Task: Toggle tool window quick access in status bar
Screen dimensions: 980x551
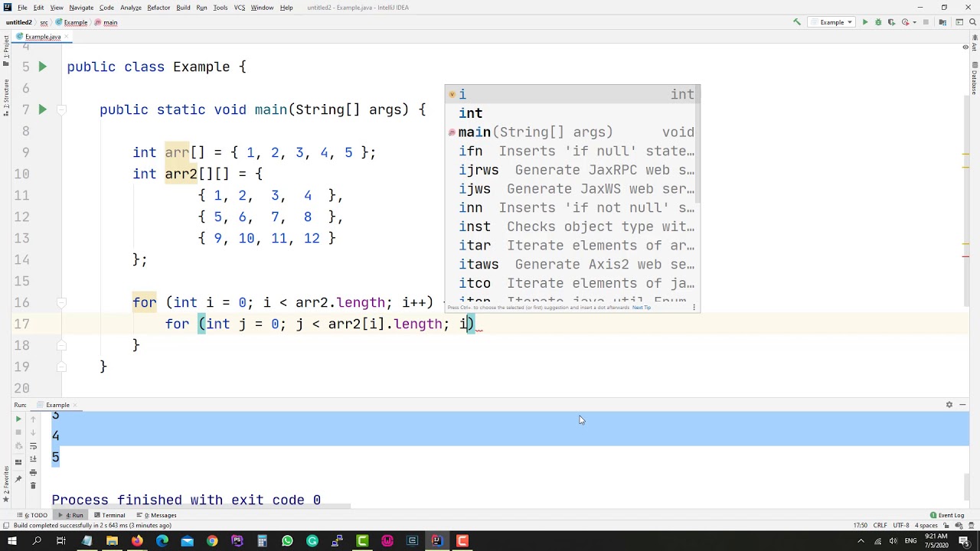Action: [6, 526]
